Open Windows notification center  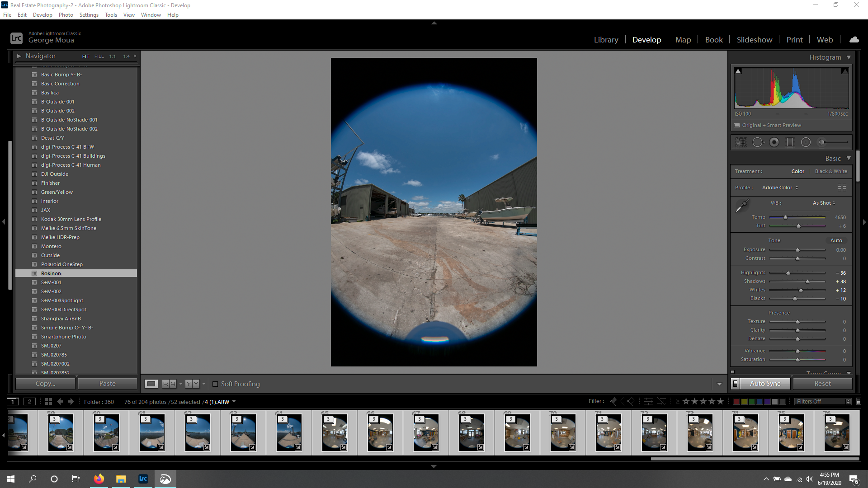[854, 479]
